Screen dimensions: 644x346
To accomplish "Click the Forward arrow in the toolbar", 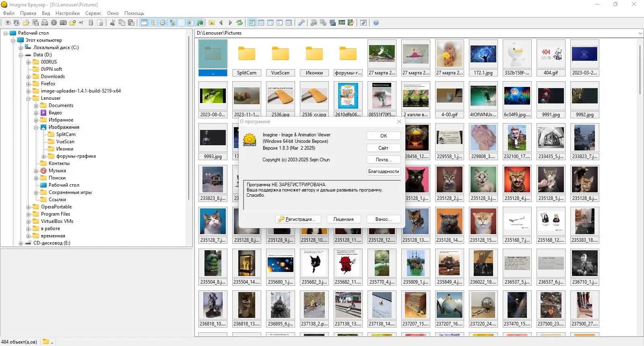I will 230,23.
